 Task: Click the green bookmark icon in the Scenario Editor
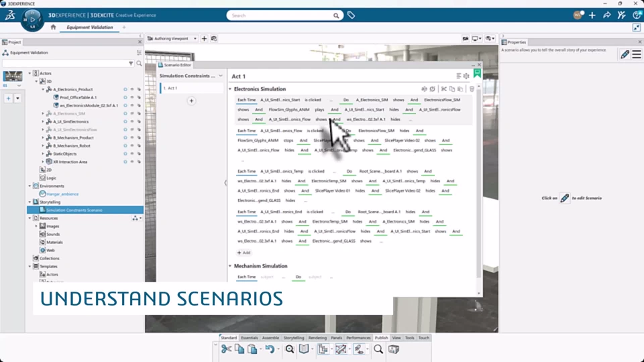coord(477,73)
